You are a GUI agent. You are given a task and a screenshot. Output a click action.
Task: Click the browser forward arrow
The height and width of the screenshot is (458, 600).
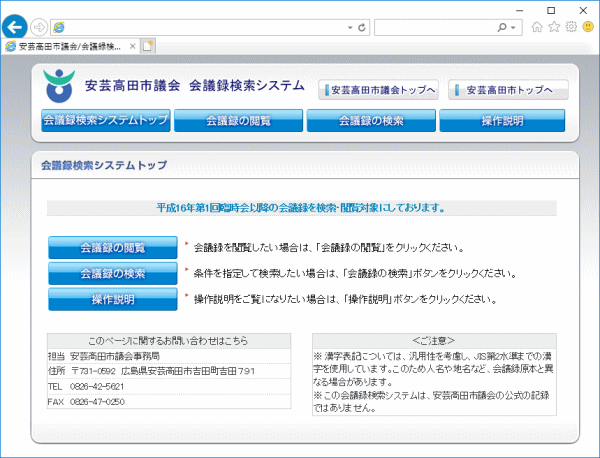click(39, 27)
